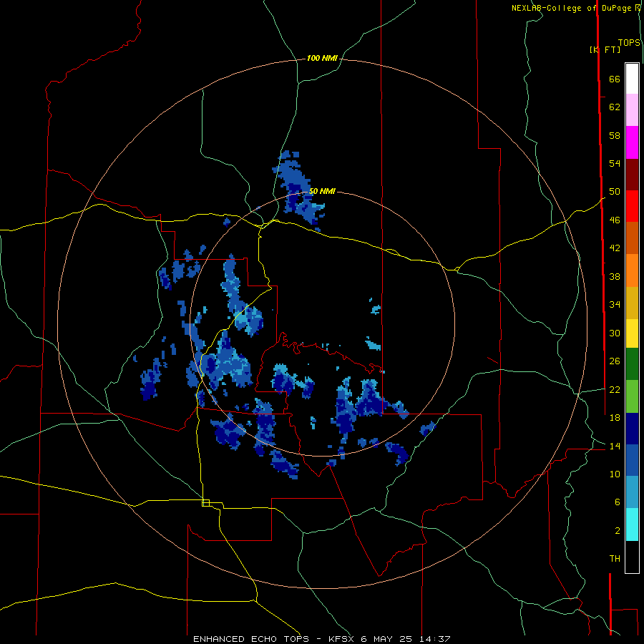Click the bright orange legend swatch

632,270
